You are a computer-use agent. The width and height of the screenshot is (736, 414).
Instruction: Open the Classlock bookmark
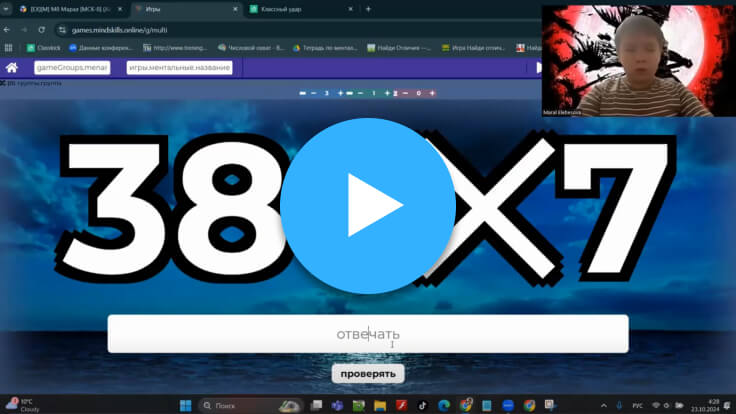click(x=44, y=47)
